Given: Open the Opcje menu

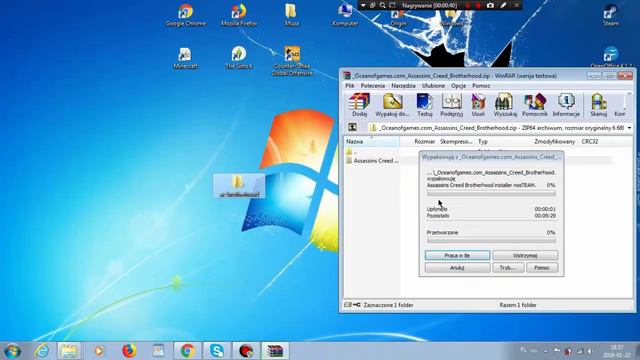Looking at the screenshot, I should [458, 86].
